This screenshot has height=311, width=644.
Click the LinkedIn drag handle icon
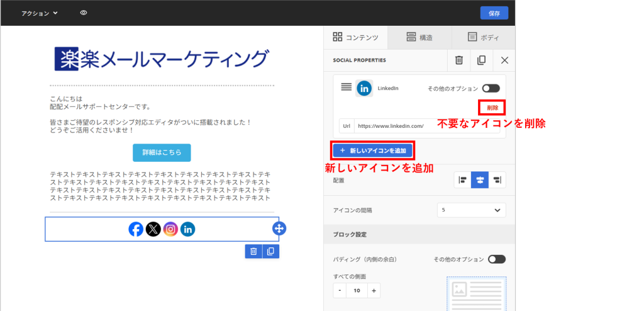point(347,87)
